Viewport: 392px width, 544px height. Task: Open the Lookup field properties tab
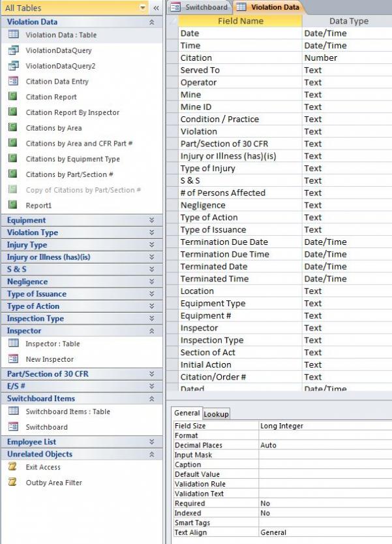(x=216, y=414)
